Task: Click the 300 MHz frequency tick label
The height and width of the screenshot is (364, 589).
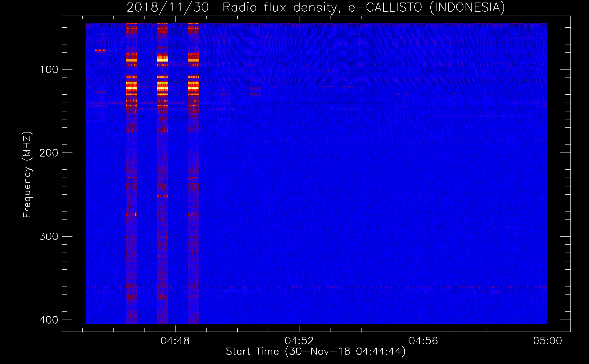Action: (x=49, y=237)
